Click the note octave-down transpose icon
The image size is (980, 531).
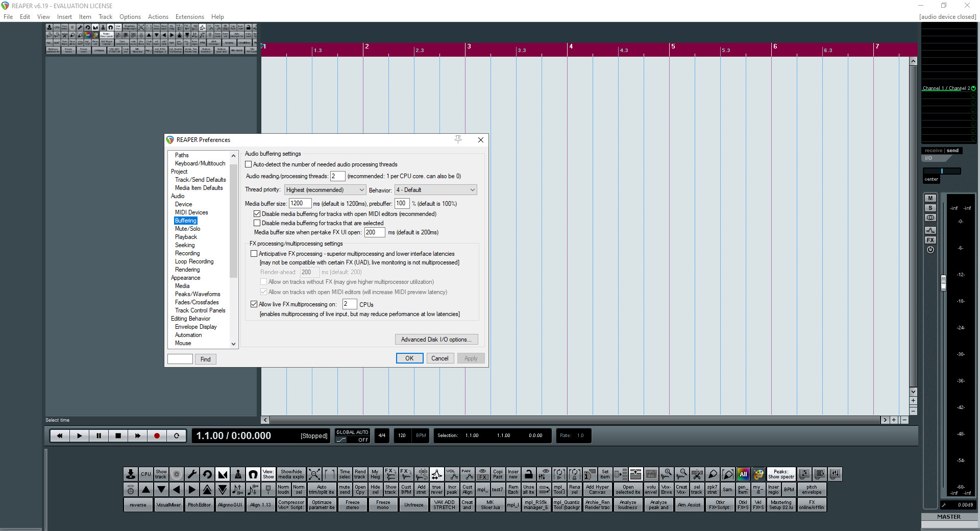point(253,490)
